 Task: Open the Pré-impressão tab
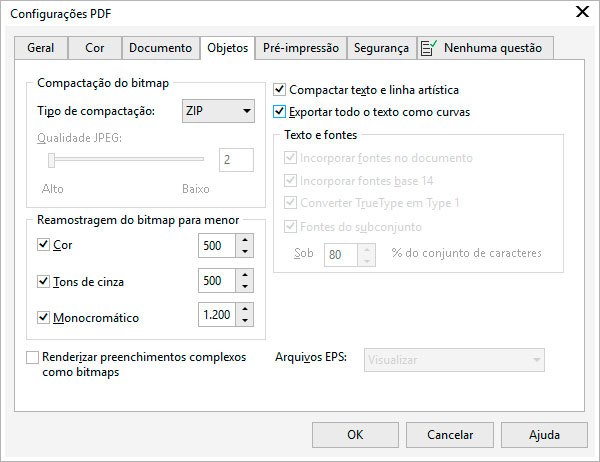point(301,48)
